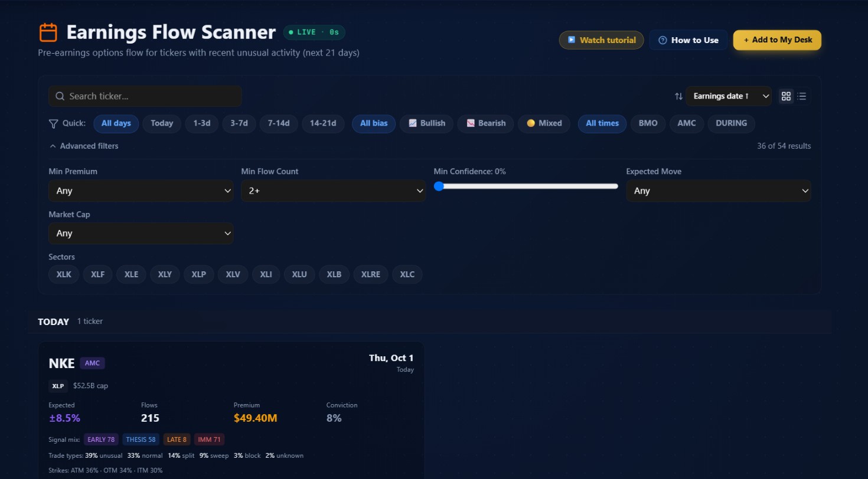The height and width of the screenshot is (479, 868).
Task: Switch to list view layout
Action: pos(802,96)
